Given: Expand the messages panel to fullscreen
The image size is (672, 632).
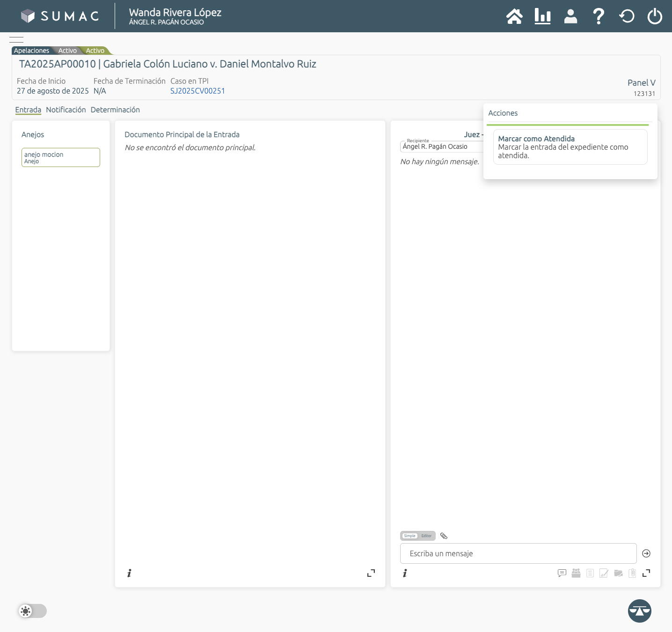Looking at the screenshot, I should tap(646, 573).
